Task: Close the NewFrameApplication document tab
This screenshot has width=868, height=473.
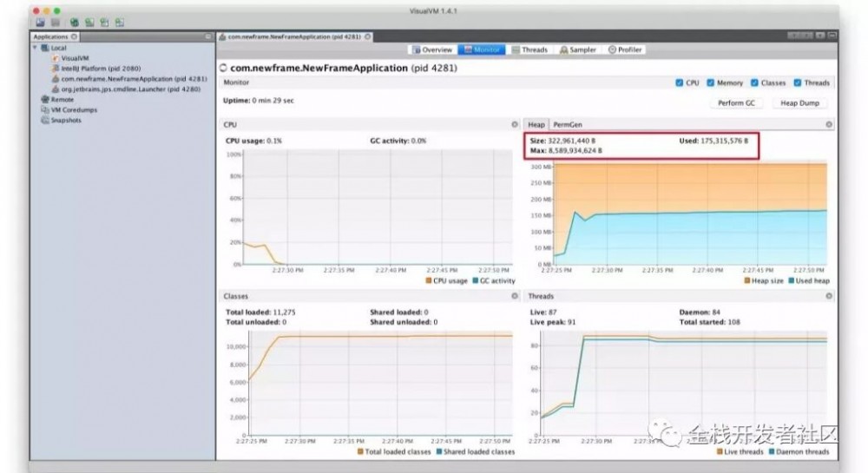Action: [367, 36]
